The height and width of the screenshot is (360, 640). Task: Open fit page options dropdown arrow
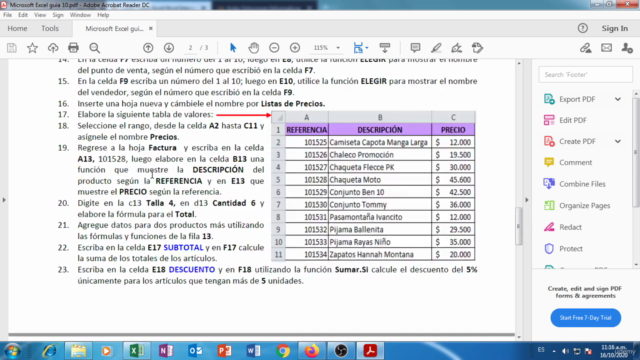click(x=367, y=48)
